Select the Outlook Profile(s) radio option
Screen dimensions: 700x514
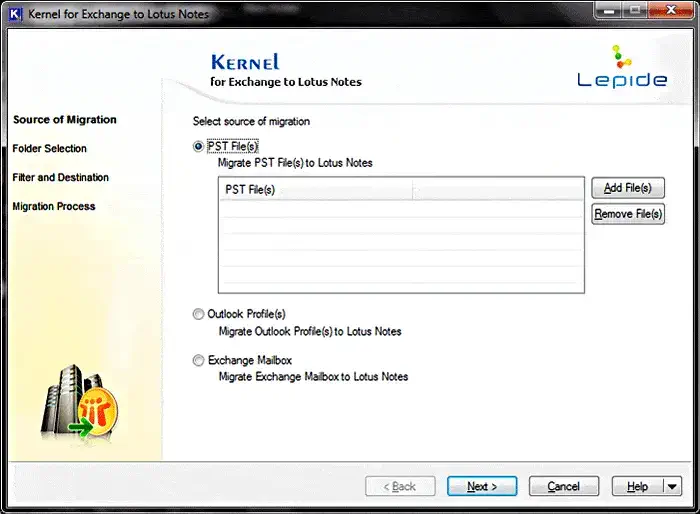pos(198,314)
